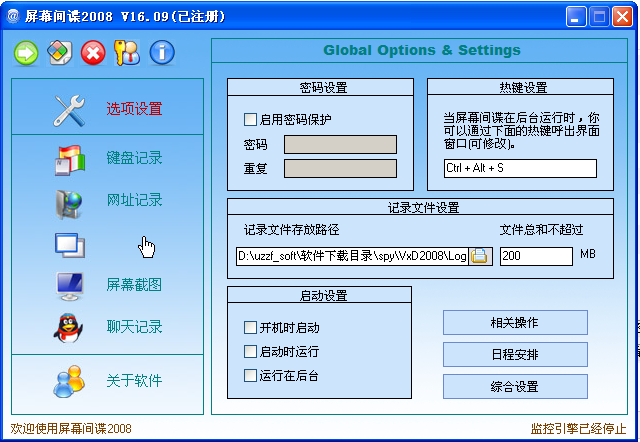Click the log file path field
The image size is (640, 442).
click(x=352, y=256)
